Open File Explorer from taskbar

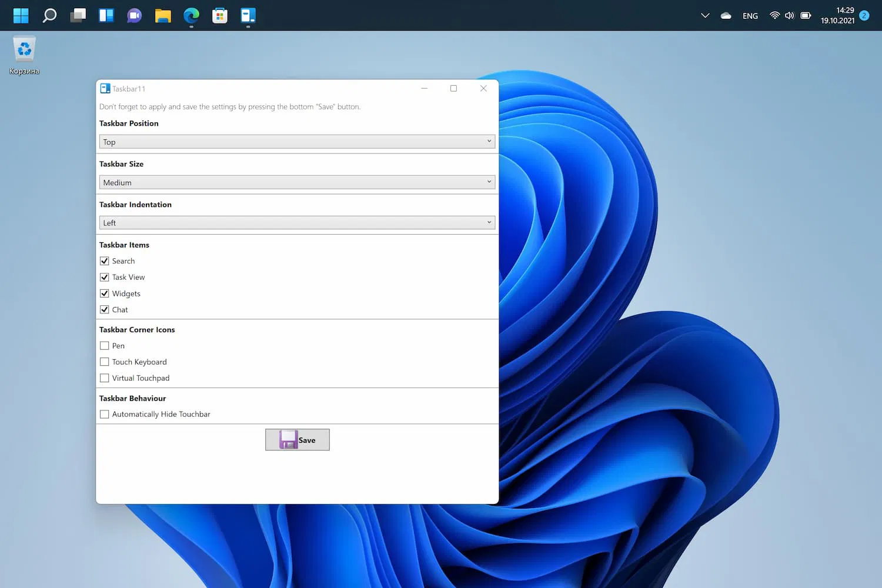pos(163,15)
